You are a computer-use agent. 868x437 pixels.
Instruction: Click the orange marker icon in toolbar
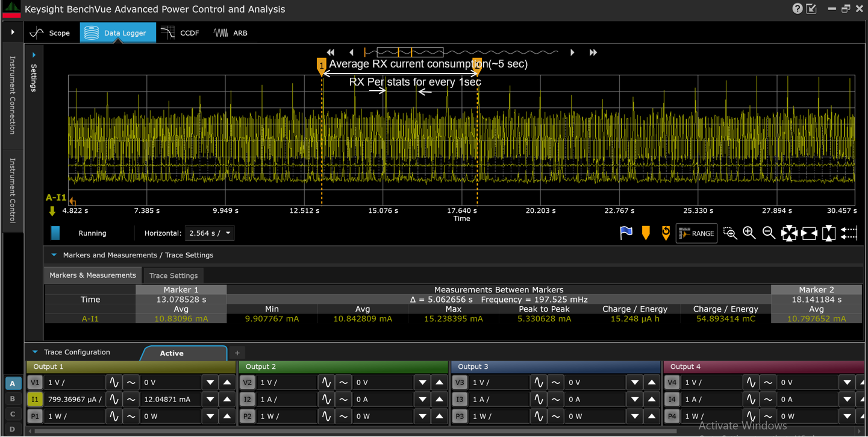[x=646, y=233]
